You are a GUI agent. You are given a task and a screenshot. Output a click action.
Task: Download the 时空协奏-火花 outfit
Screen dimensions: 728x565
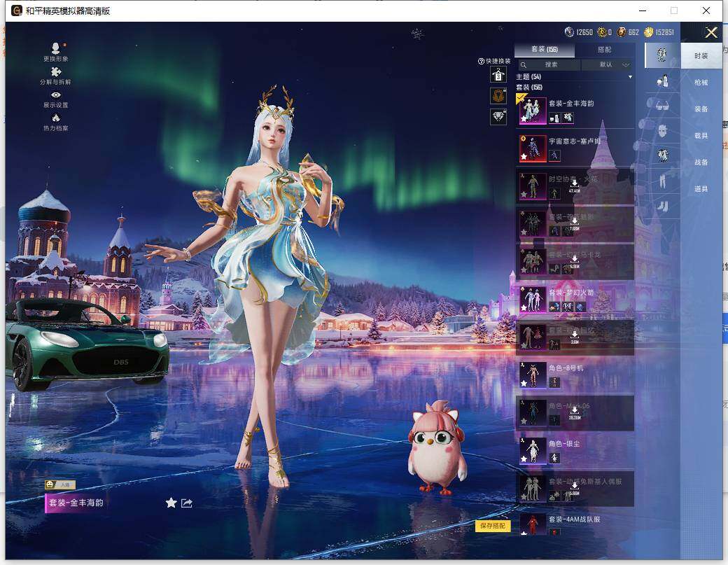coord(574,186)
